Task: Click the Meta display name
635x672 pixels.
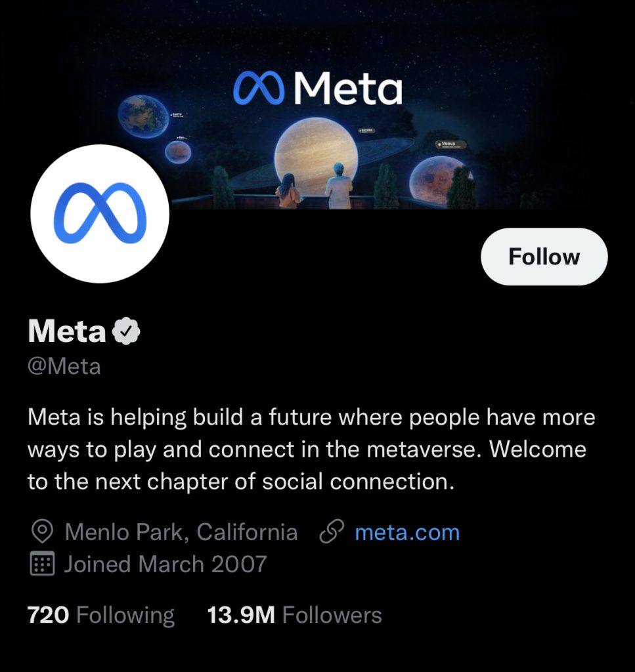Action: click(66, 332)
